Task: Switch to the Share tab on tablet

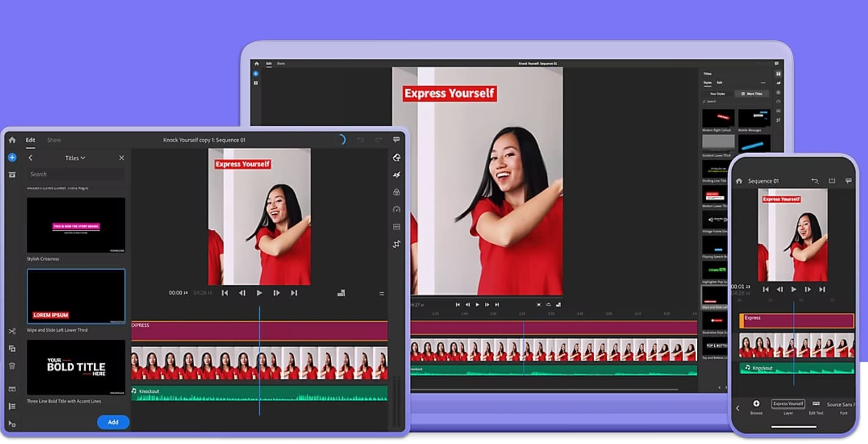Action: click(x=54, y=140)
